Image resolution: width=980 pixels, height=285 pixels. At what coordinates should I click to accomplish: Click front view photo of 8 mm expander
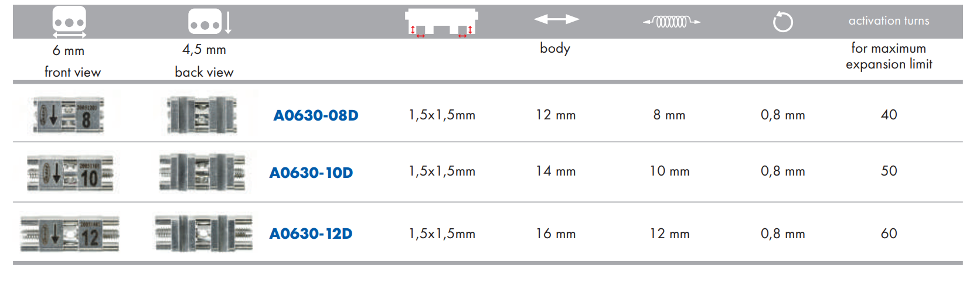pyautogui.click(x=69, y=114)
